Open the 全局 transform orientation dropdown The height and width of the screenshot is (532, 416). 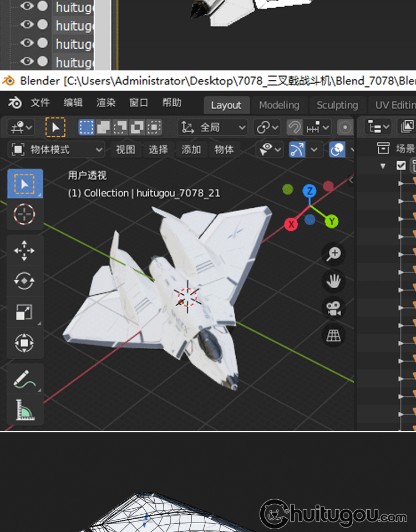coord(213,127)
